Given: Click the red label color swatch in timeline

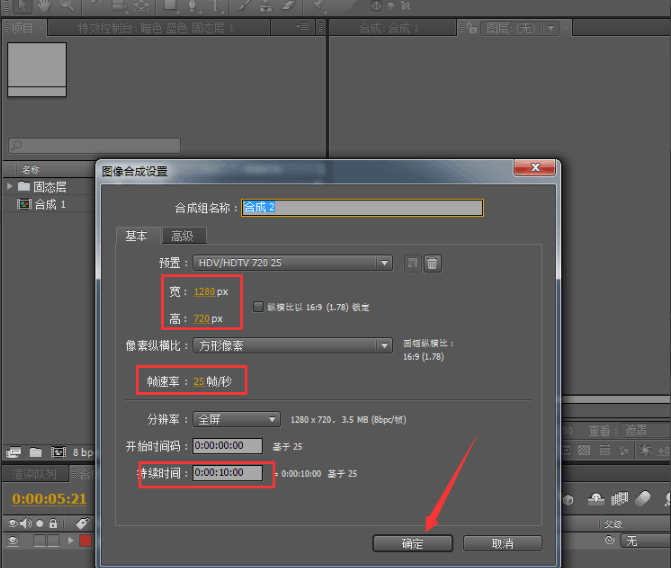Looking at the screenshot, I should pos(85,541).
